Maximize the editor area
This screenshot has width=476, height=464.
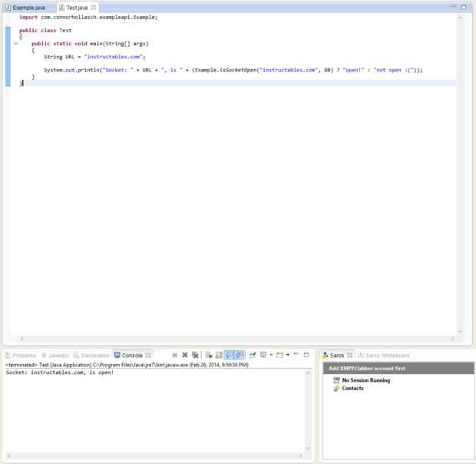click(464, 7)
